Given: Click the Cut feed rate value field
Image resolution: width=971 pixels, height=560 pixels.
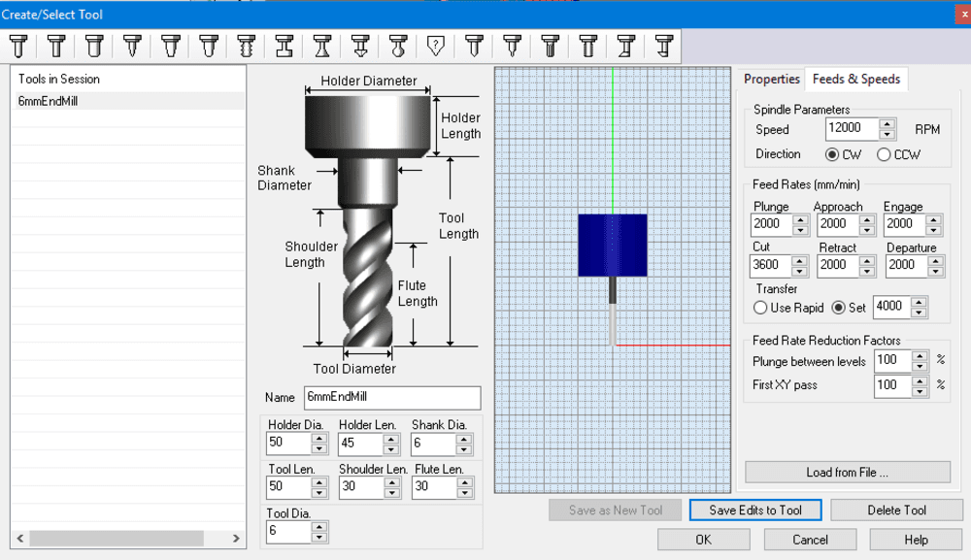Looking at the screenshot, I should pos(770,266).
